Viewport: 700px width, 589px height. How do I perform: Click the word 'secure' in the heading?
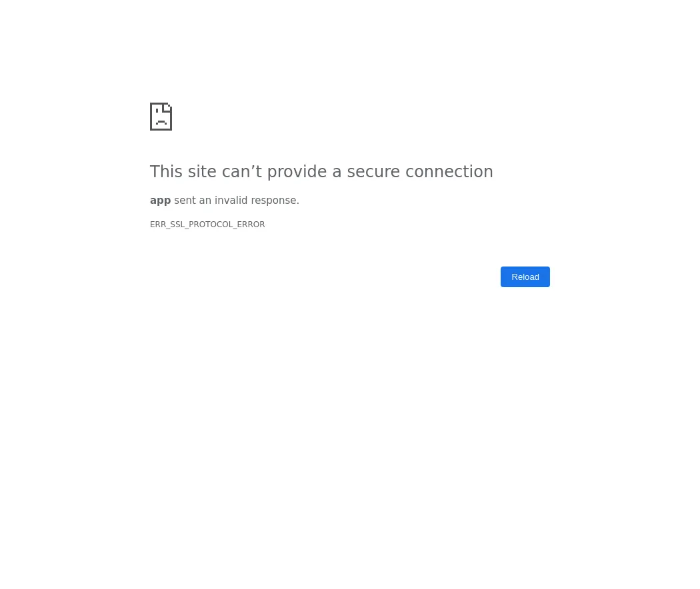click(373, 172)
